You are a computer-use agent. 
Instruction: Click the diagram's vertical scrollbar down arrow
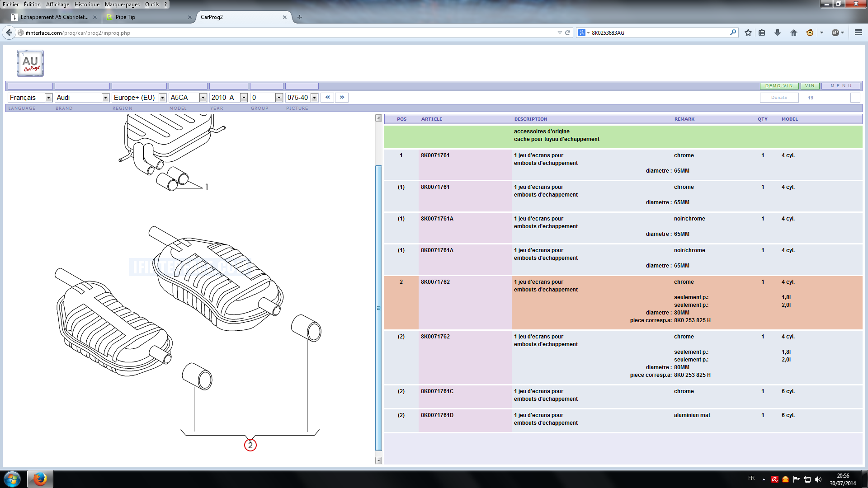click(x=379, y=460)
